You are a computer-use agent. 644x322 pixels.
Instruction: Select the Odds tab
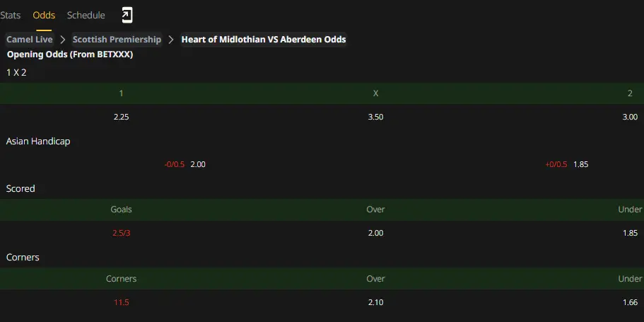pos(44,16)
